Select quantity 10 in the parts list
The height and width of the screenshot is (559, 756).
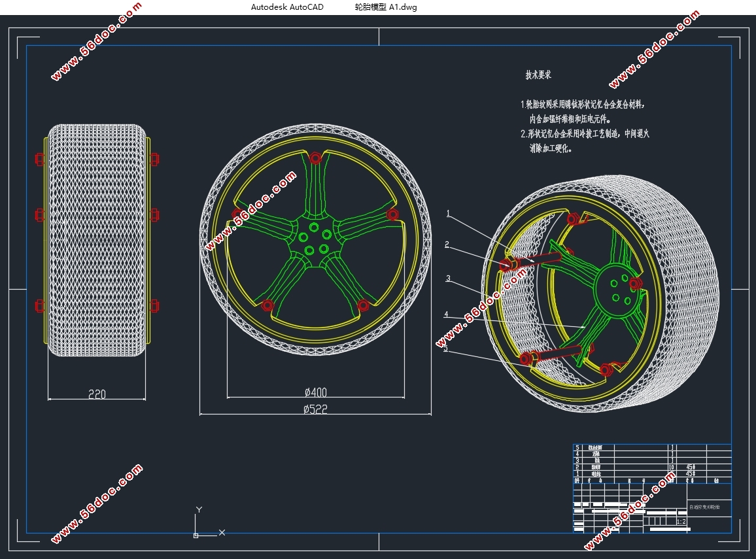pos(671,467)
